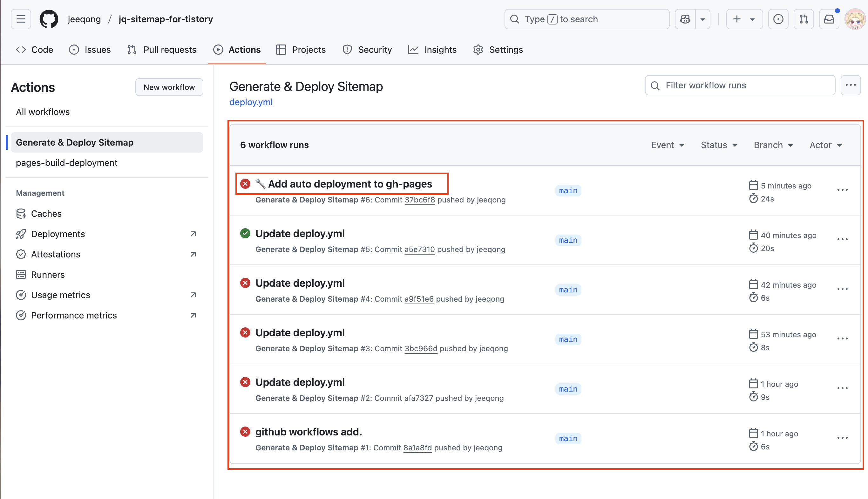Click the New workflow button

169,87
